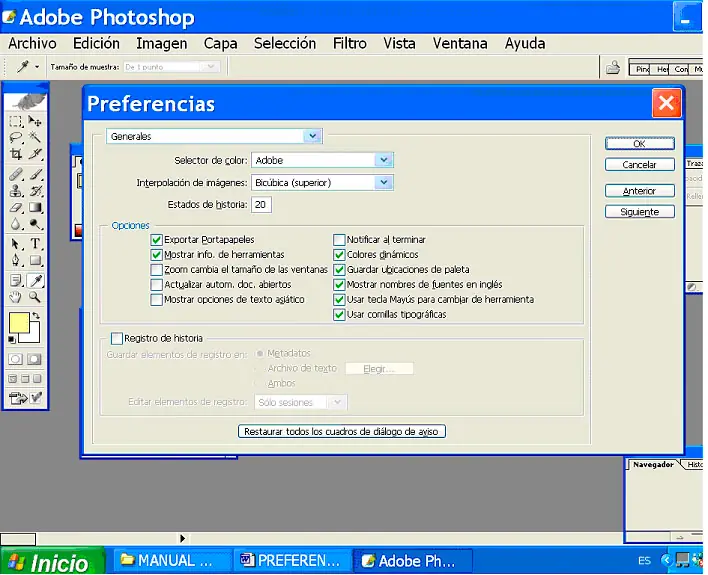Select the Pen tool
This screenshot has height=575, width=708.
(x=16, y=260)
